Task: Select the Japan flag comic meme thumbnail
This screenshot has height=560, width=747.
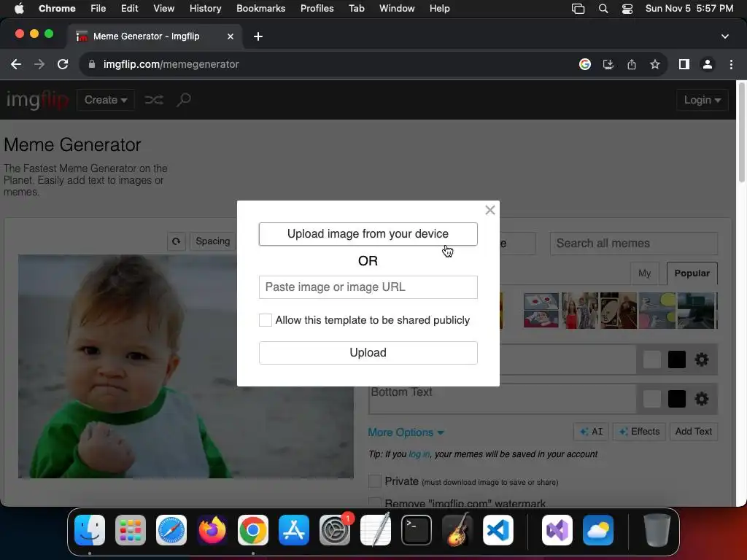Action: 541,311
